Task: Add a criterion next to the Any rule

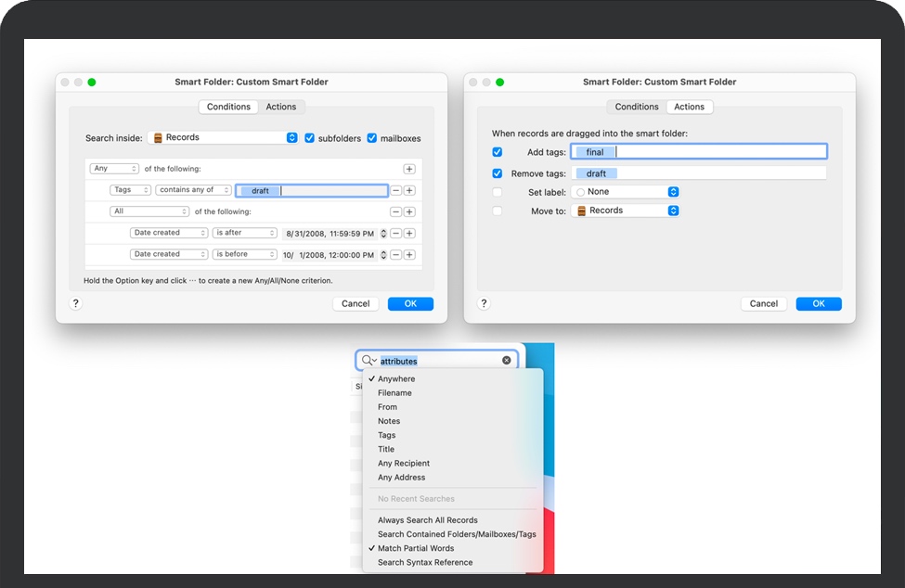Action: 409,169
